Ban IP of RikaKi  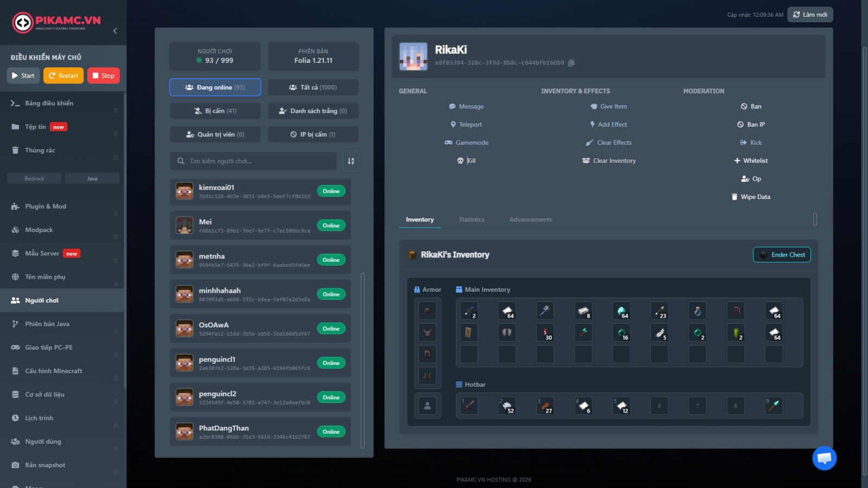751,125
